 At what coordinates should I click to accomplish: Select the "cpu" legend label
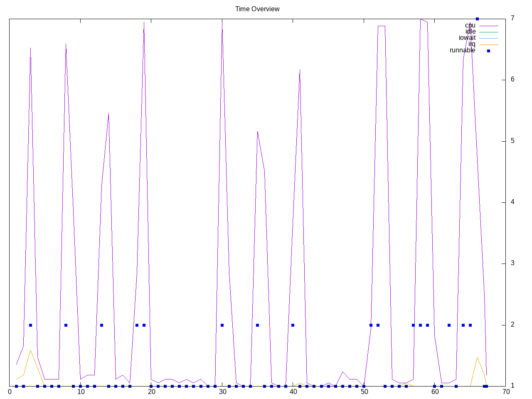tap(470, 25)
